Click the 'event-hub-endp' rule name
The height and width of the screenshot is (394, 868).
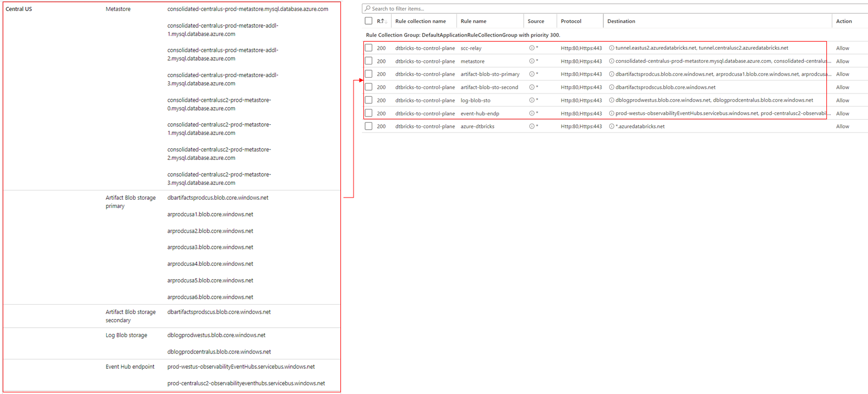[x=480, y=113]
